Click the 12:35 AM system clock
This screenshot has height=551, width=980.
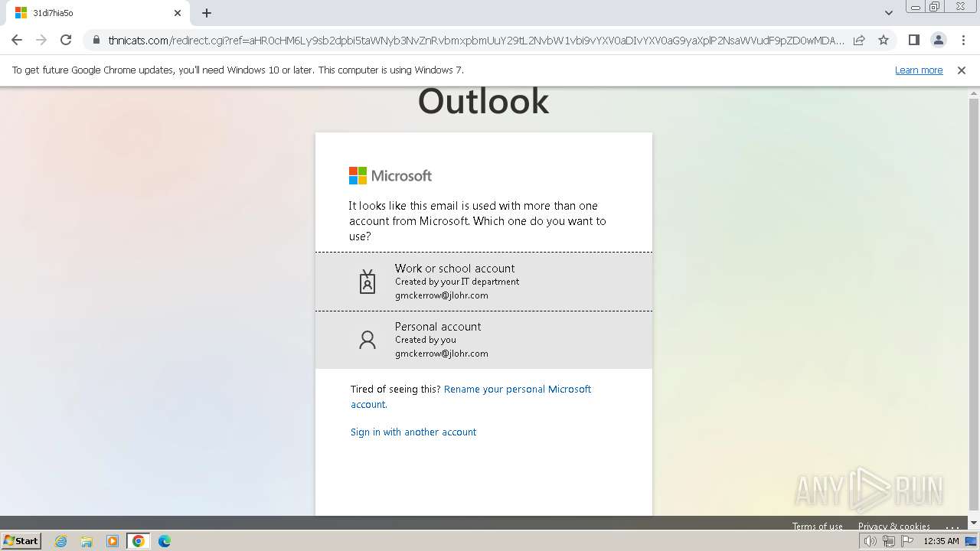click(941, 541)
